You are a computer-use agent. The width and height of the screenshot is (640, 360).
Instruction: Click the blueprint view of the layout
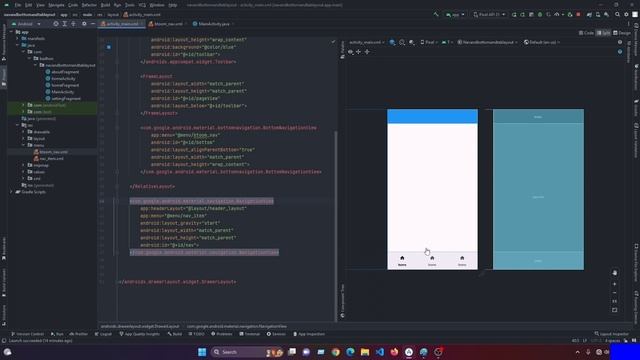click(538, 189)
